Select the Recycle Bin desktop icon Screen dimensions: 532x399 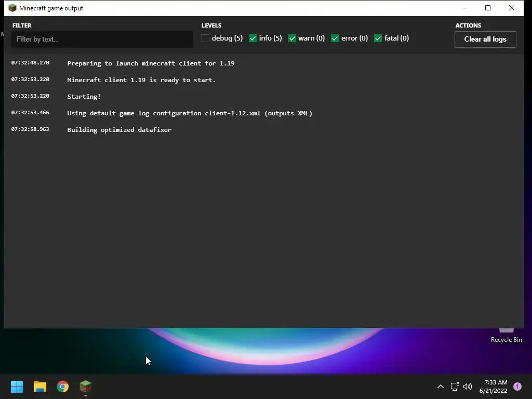[x=506, y=336]
